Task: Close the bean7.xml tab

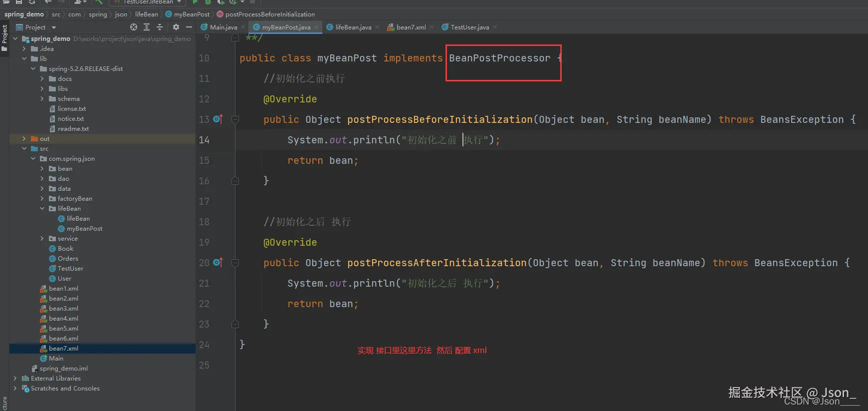Action: (432, 27)
